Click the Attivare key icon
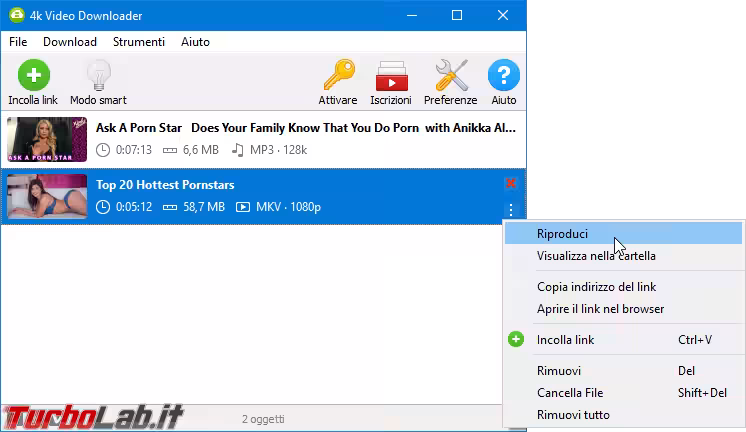 pyautogui.click(x=338, y=76)
